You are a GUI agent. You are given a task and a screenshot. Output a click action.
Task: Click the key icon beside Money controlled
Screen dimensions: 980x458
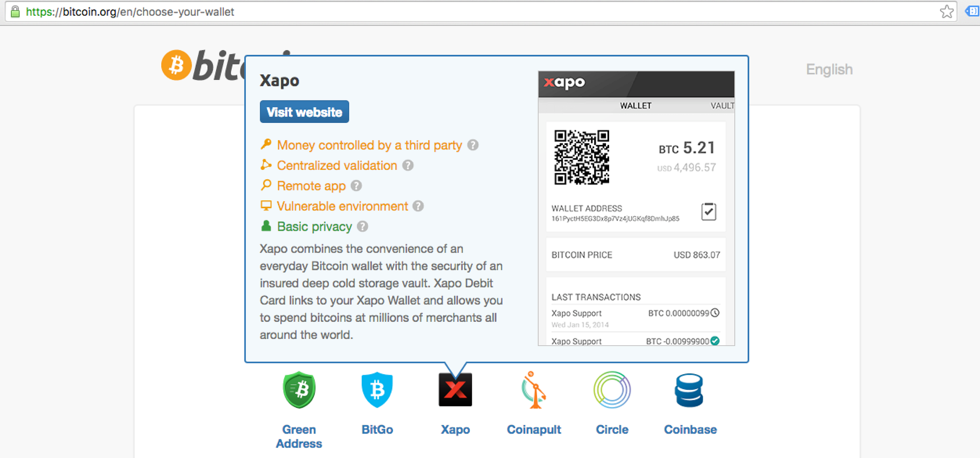tap(266, 144)
